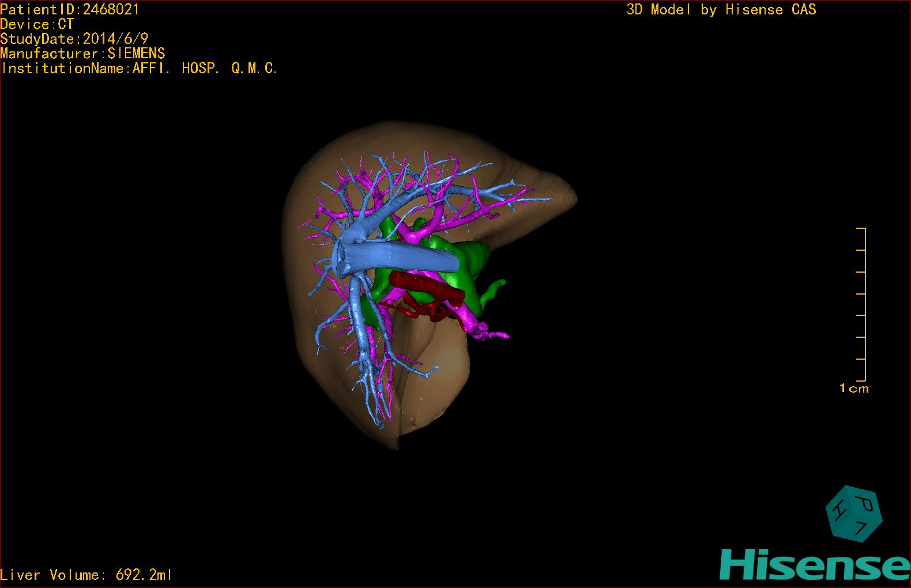The image size is (911, 588).
Task: Select "InstitutionName:AFFI. HOSP. Q.M.C." text
Action: (139, 69)
